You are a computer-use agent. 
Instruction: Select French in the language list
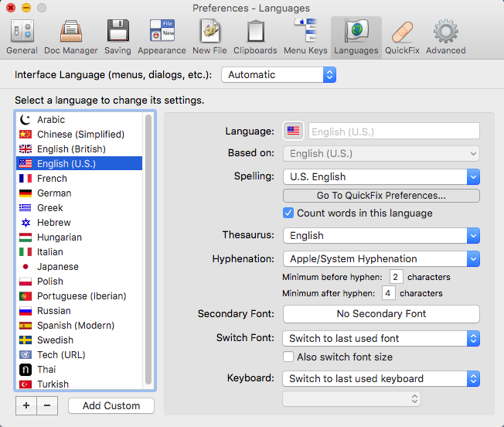point(52,179)
